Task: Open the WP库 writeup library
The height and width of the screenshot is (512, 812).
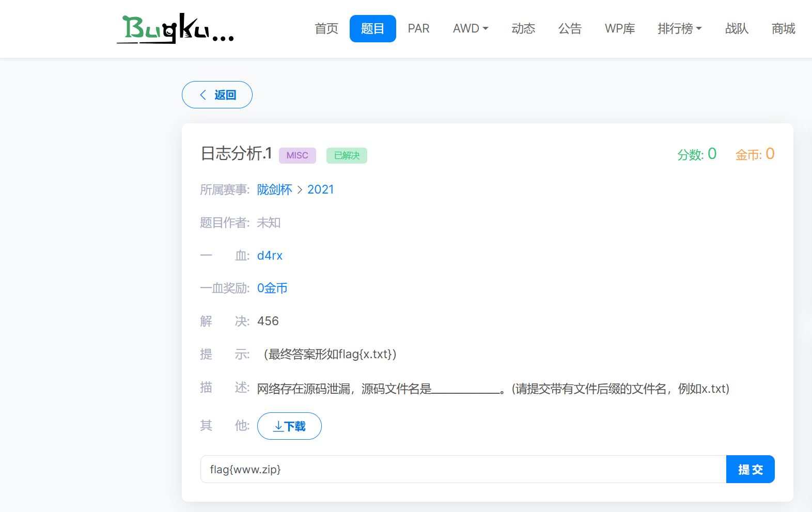Action: [620, 28]
